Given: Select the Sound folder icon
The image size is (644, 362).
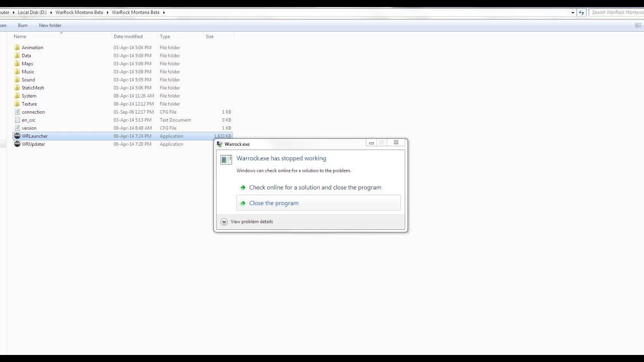Looking at the screenshot, I should (17, 80).
